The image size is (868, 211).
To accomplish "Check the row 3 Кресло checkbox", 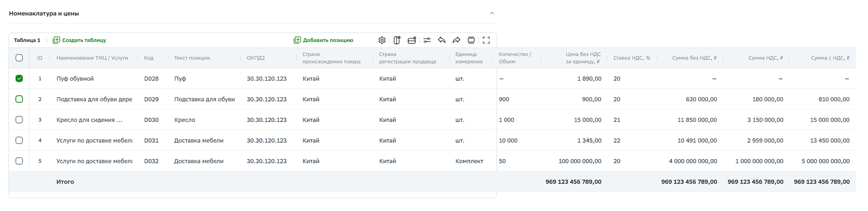I will pos(19,120).
